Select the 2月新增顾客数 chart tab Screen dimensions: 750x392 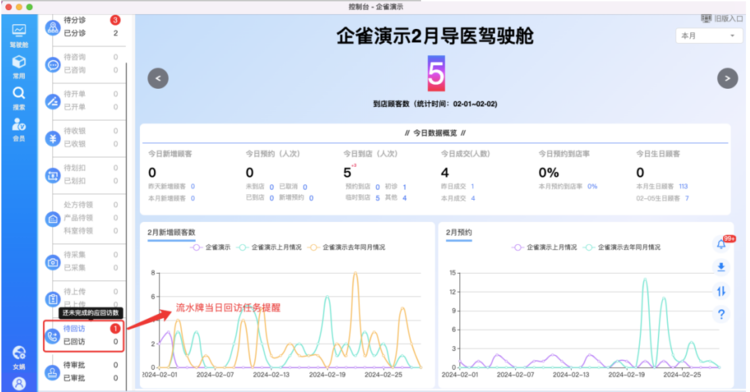point(171,232)
